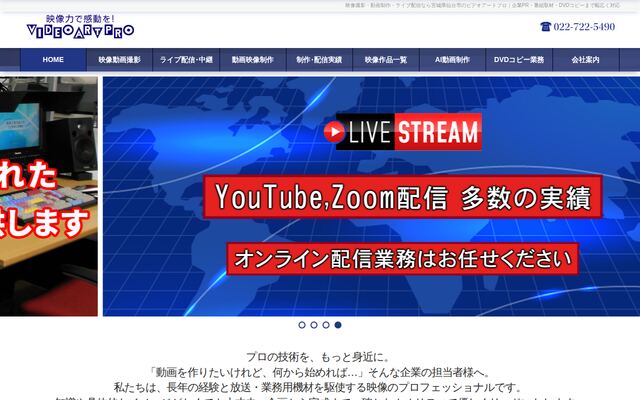Open the 会社案内 menu item

(x=585, y=60)
